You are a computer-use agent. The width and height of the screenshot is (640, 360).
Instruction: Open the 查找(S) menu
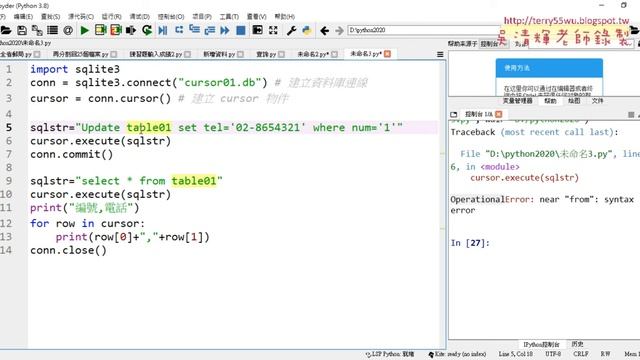click(x=50, y=17)
